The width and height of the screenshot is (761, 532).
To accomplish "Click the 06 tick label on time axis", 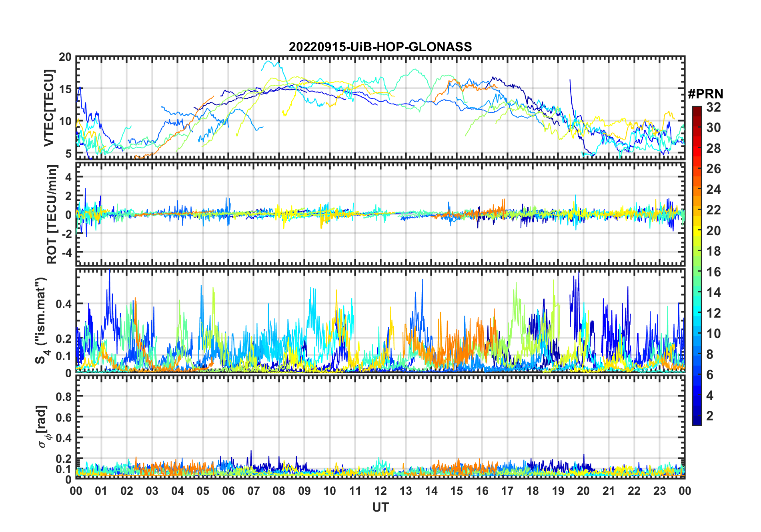I will (228, 491).
